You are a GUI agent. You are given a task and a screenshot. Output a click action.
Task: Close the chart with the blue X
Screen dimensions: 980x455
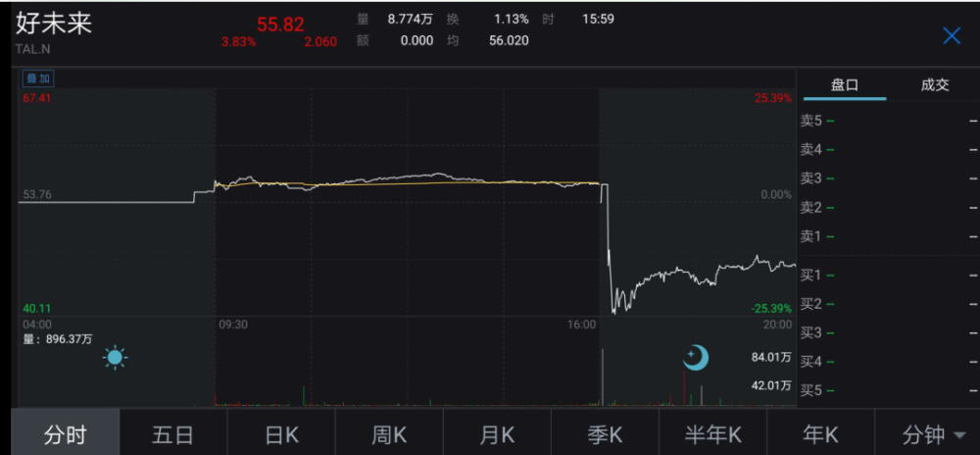(x=952, y=35)
